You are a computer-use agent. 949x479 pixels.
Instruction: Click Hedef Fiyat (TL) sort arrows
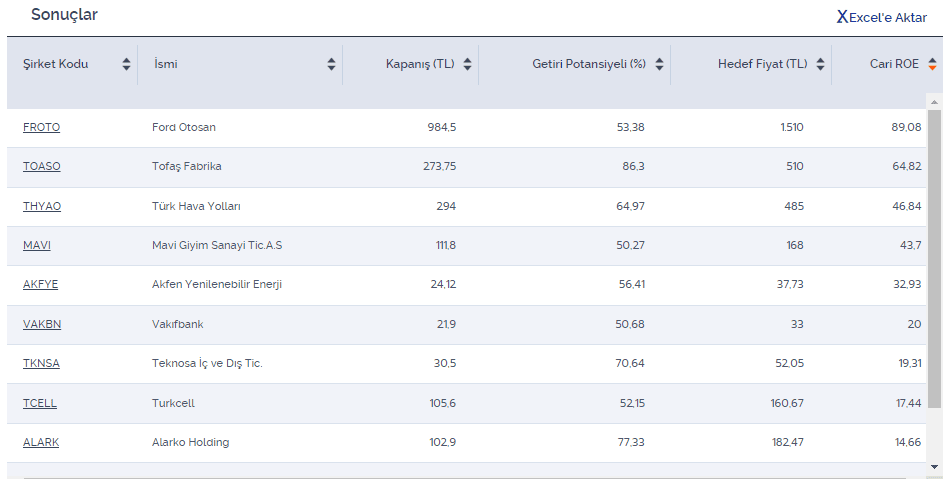pyautogui.click(x=820, y=64)
